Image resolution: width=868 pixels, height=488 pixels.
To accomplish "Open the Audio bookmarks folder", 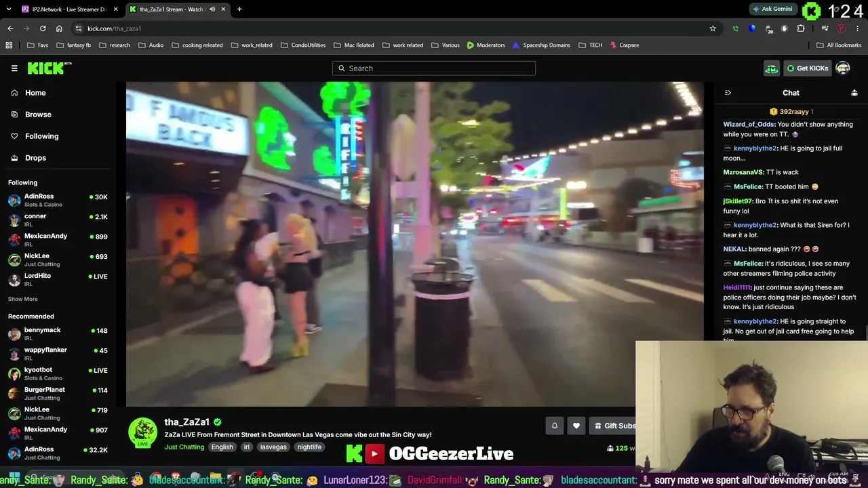I will pyautogui.click(x=151, y=45).
